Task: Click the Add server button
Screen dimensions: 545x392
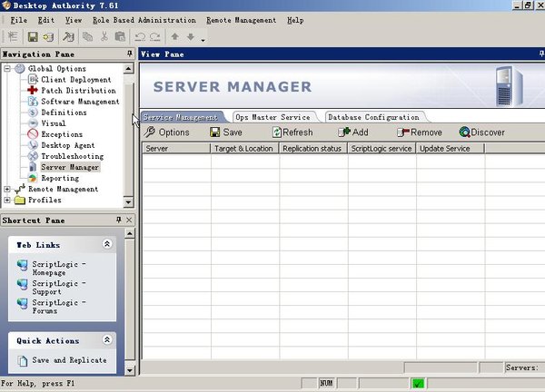Action: click(352, 132)
